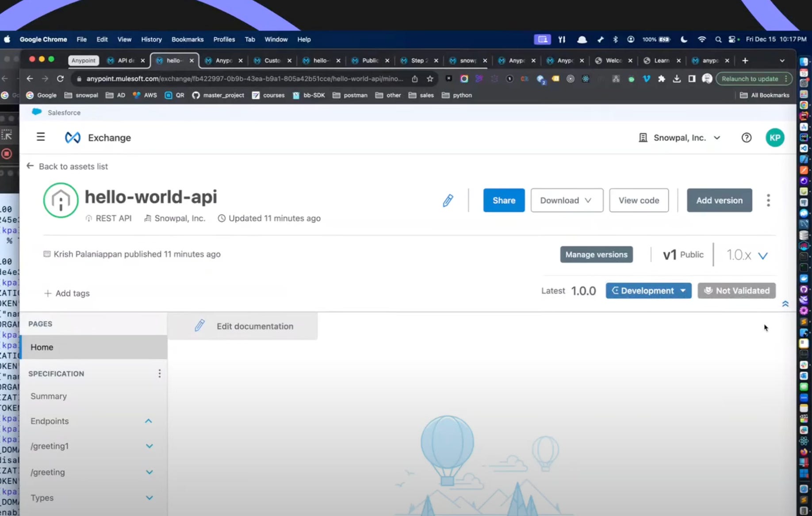Open the hamburger navigation menu

point(41,137)
